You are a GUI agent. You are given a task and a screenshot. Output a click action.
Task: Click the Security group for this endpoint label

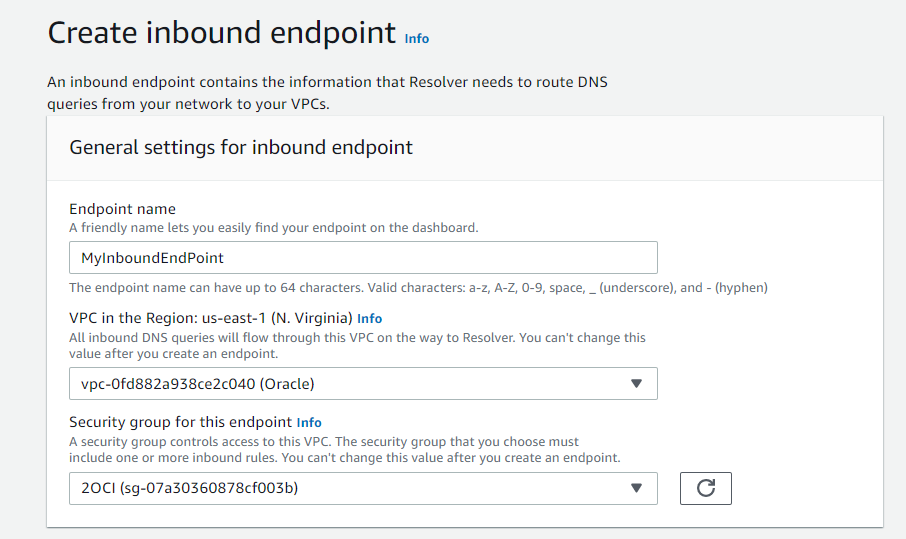pyautogui.click(x=180, y=422)
